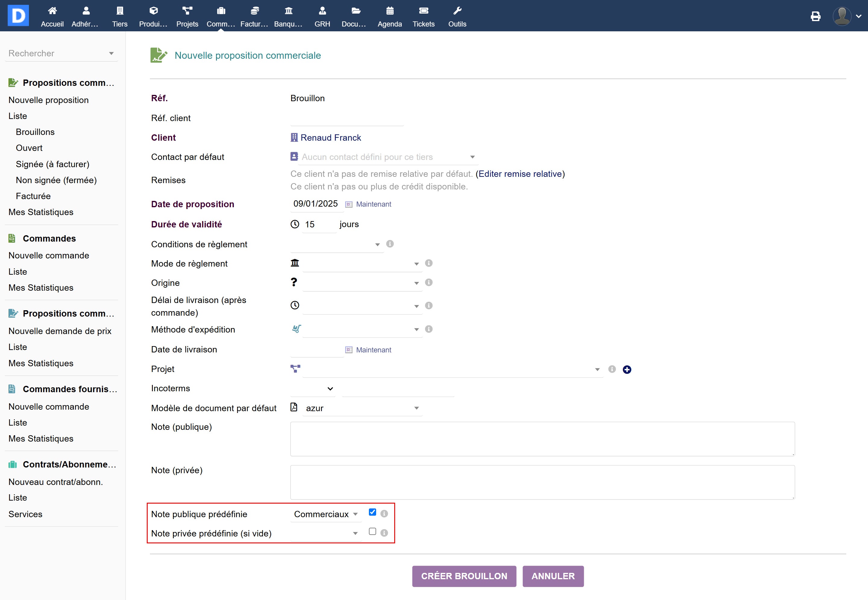This screenshot has width=868, height=600.
Task: Open Mode de règlement dropdown
Action: (362, 264)
